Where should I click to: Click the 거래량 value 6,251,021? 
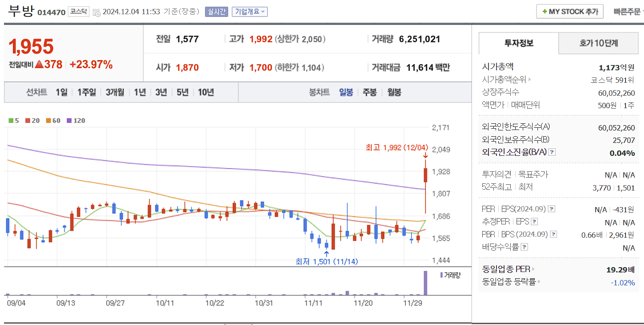click(420, 39)
